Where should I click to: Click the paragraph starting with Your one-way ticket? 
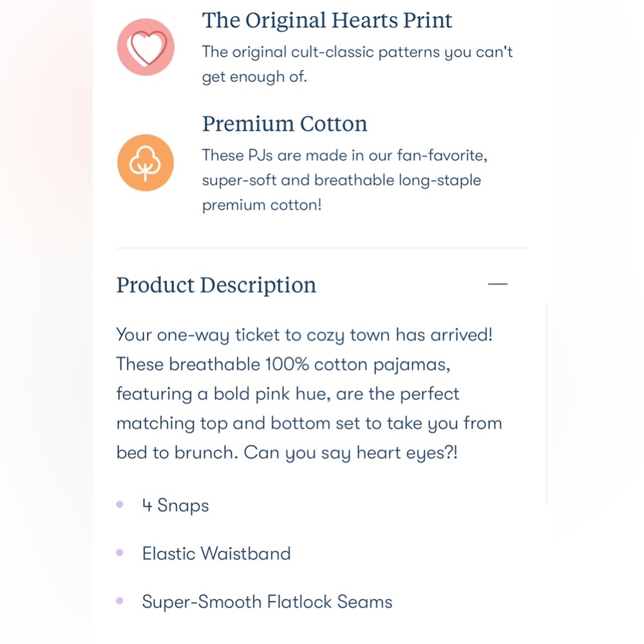point(309,393)
